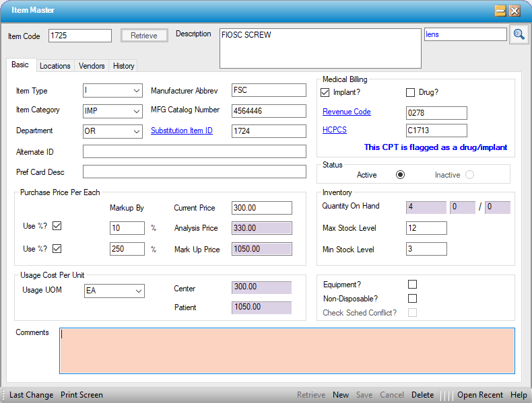Click the Revenue Code link
532x403 pixels.
click(347, 112)
